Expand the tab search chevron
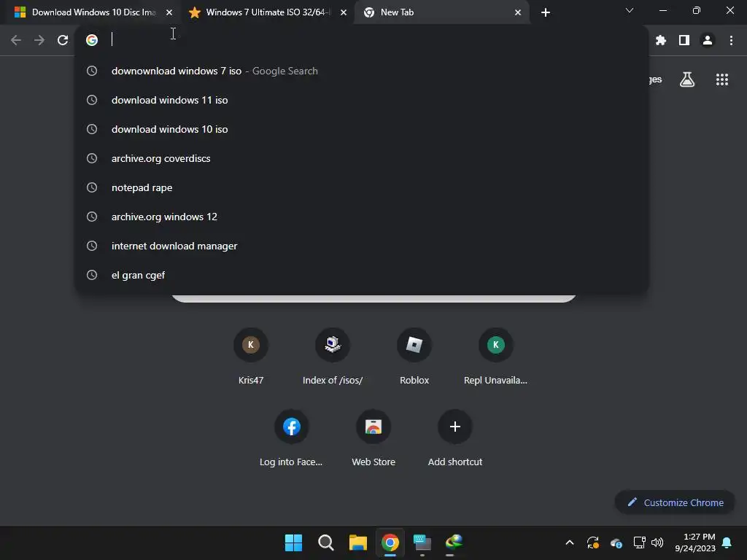 coord(630,10)
